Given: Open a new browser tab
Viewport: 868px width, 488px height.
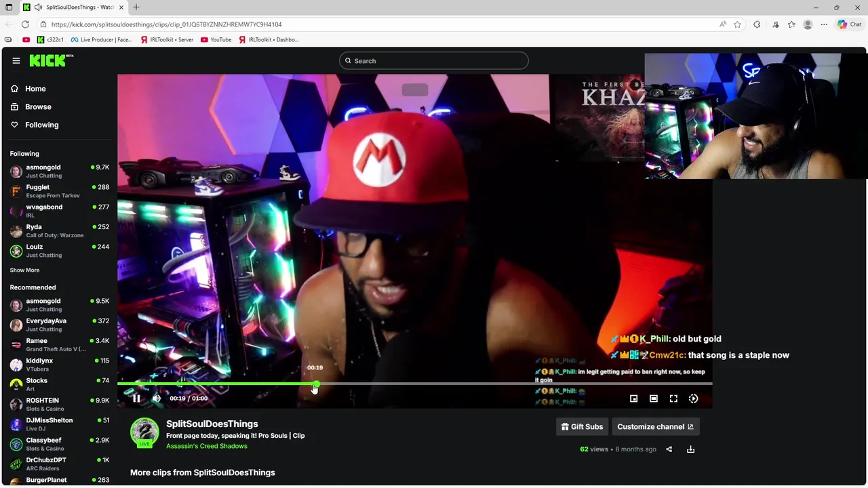Looking at the screenshot, I should 136,7.
